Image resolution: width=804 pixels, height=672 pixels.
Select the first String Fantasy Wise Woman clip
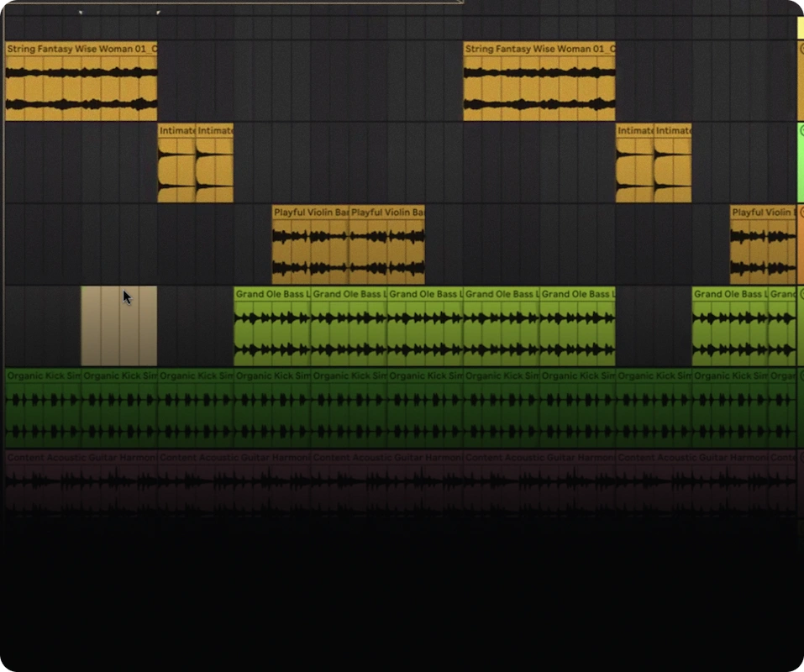(81, 81)
